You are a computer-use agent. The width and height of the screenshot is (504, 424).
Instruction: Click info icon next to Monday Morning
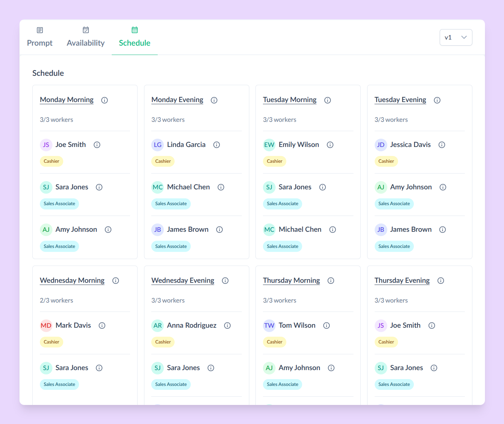point(105,100)
